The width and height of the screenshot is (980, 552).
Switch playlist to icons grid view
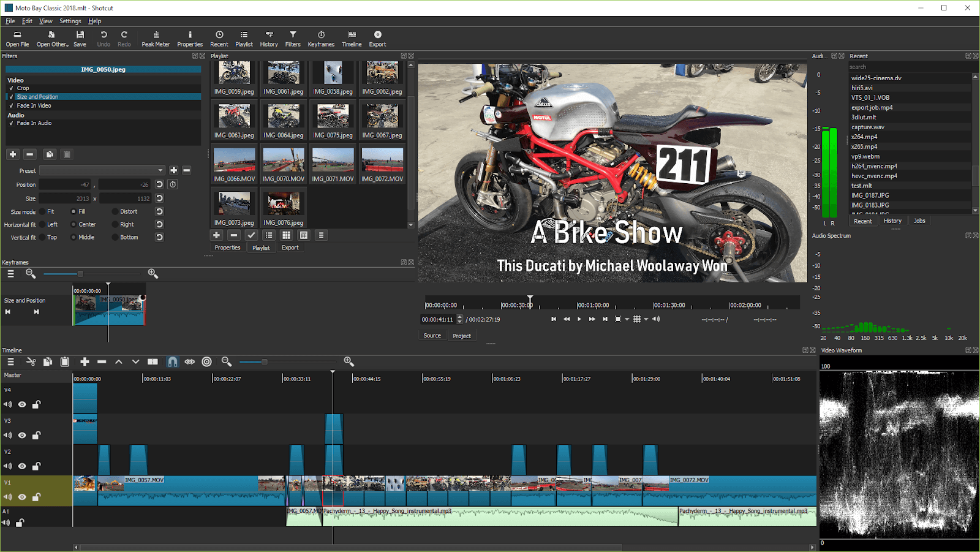[285, 235]
